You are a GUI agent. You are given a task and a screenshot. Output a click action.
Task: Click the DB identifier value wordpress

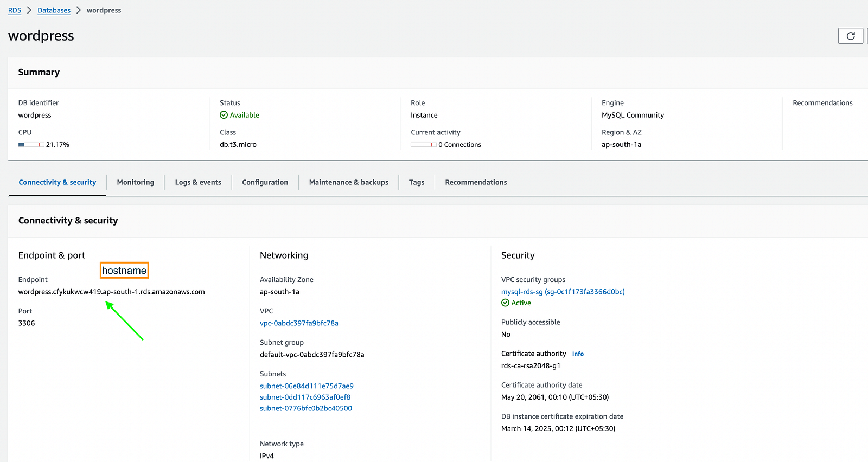pyautogui.click(x=35, y=115)
